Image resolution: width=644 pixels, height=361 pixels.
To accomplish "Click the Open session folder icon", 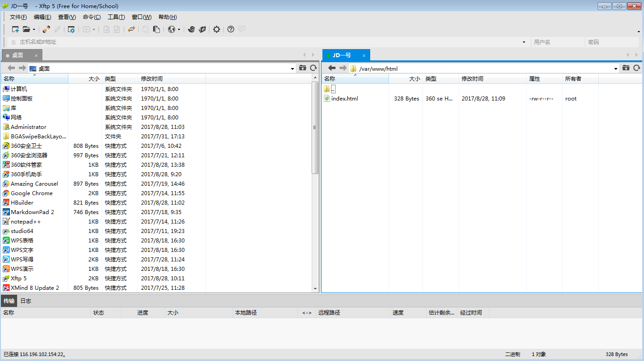I will [x=26, y=29].
